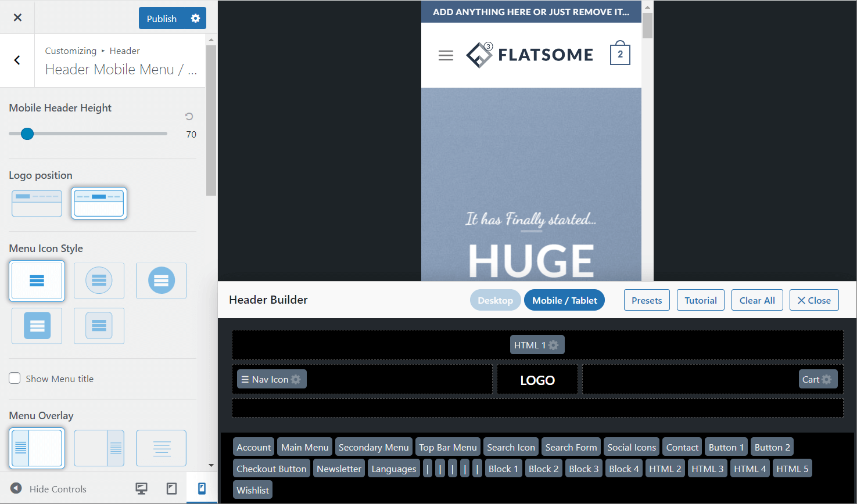The image size is (857, 504).
Task: Select the left-aligned logo position option
Action: pyautogui.click(x=37, y=203)
